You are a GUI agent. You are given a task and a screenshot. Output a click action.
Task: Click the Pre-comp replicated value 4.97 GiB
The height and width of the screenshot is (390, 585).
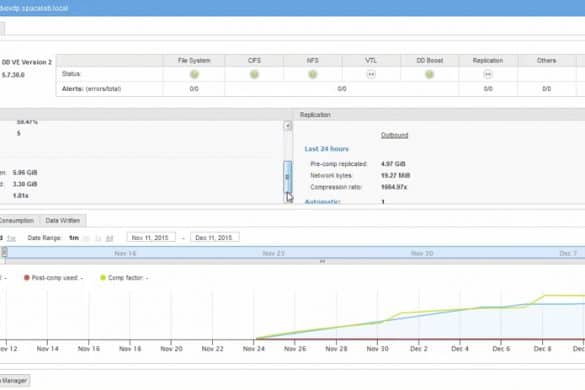(393, 164)
